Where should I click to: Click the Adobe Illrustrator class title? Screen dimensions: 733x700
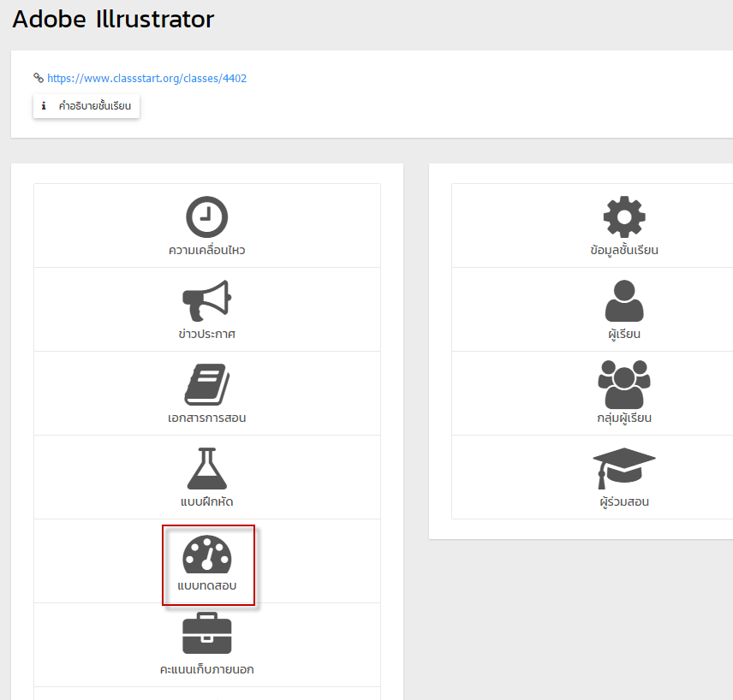(113, 19)
